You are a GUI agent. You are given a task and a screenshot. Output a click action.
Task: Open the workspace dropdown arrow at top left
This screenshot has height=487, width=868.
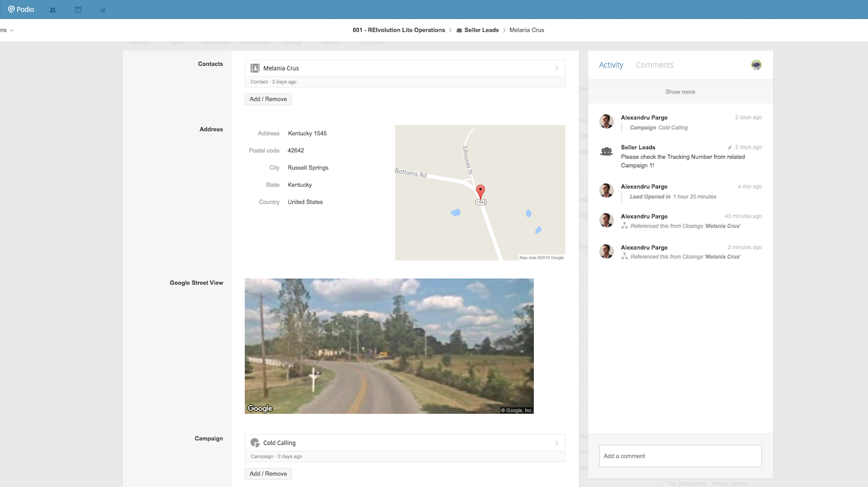(x=12, y=30)
